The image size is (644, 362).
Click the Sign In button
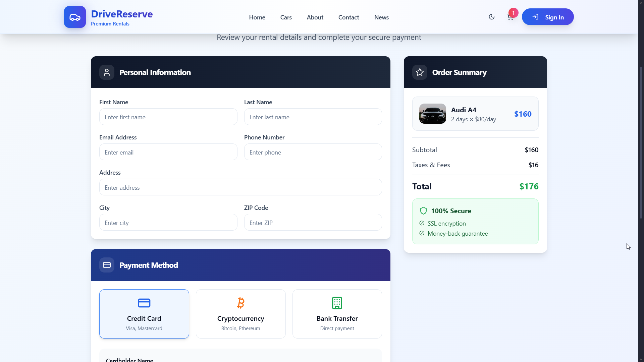coord(547,17)
